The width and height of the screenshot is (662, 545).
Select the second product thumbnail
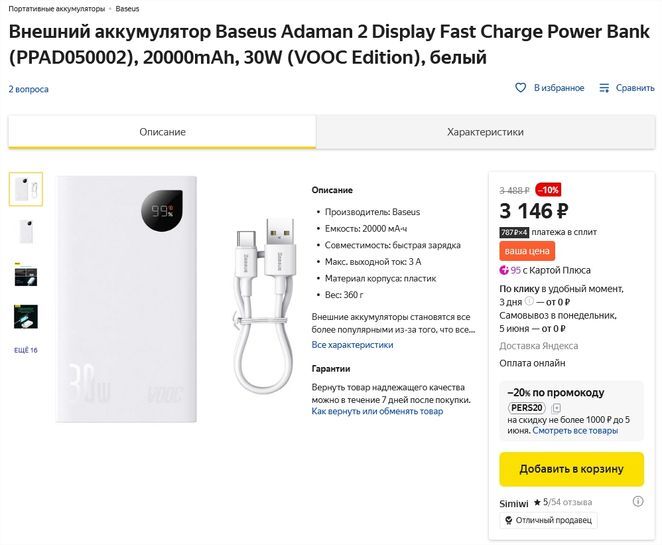click(26, 231)
